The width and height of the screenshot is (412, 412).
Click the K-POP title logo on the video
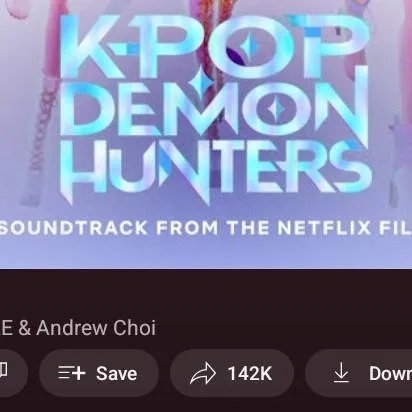click(x=215, y=45)
